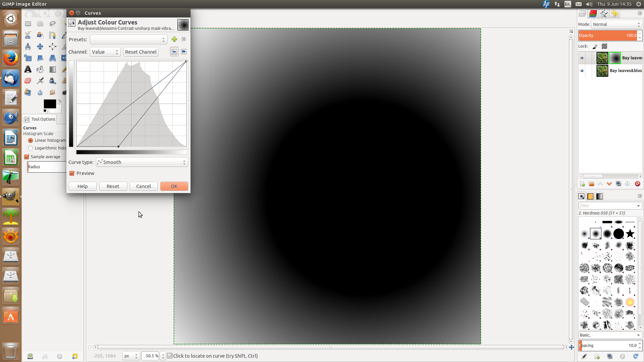Select the Text tool
Viewport: 644px width, 362px height.
28,69
